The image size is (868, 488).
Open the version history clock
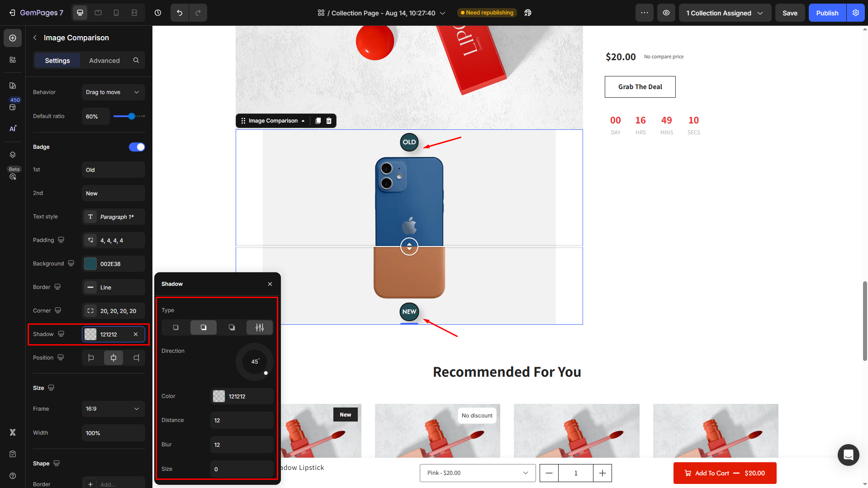pos(158,13)
